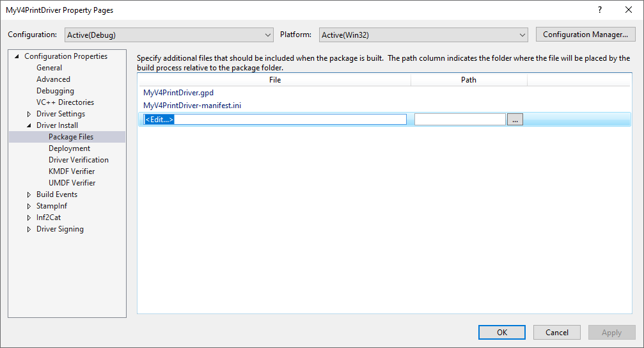Open the Platform dropdown showing Active(Win32)
Screen dimensions: 644x348
[x=423, y=35]
